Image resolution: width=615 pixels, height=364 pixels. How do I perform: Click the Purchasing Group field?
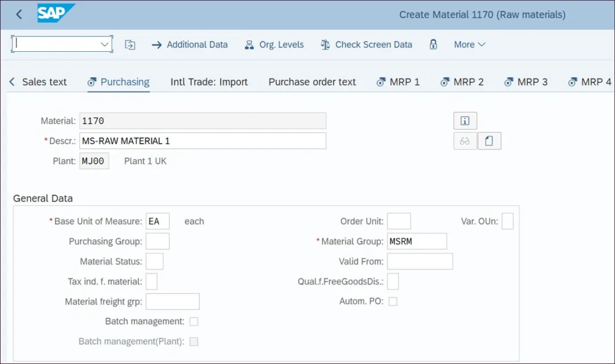point(158,241)
